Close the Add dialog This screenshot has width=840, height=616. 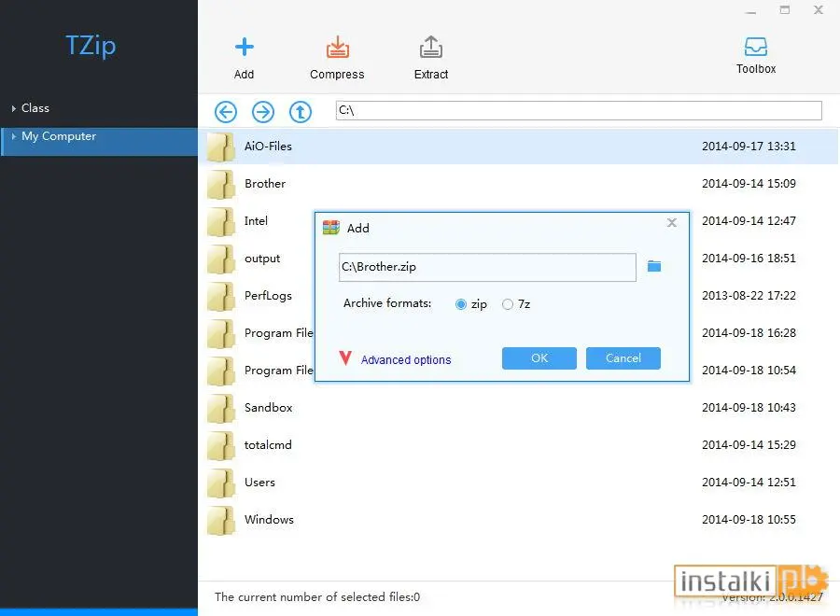[672, 223]
